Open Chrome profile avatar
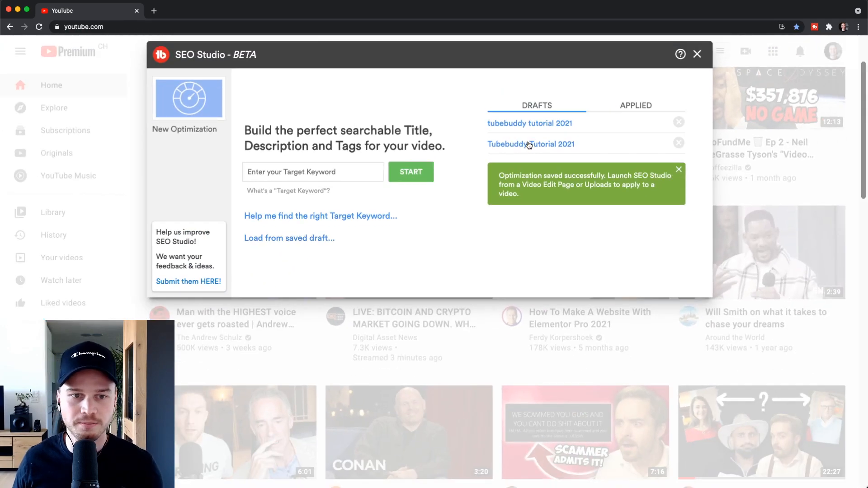The image size is (868, 488). coord(844,27)
